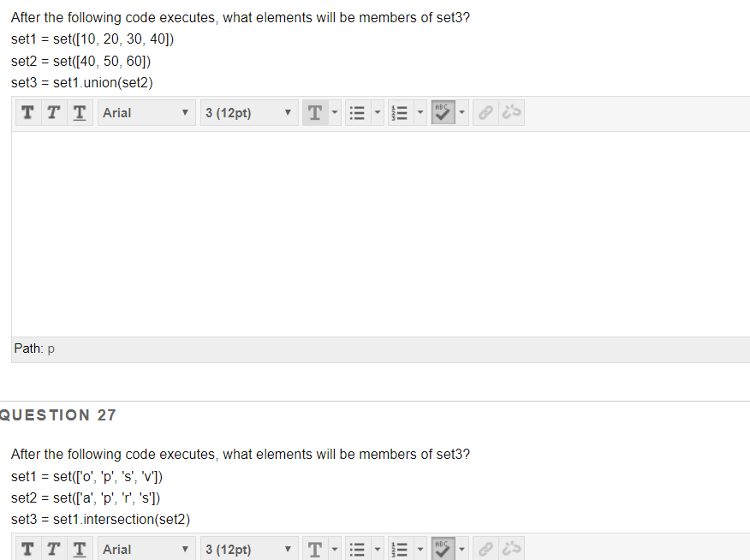Toggle bold in the Question 27 editor

pos(27,549)
